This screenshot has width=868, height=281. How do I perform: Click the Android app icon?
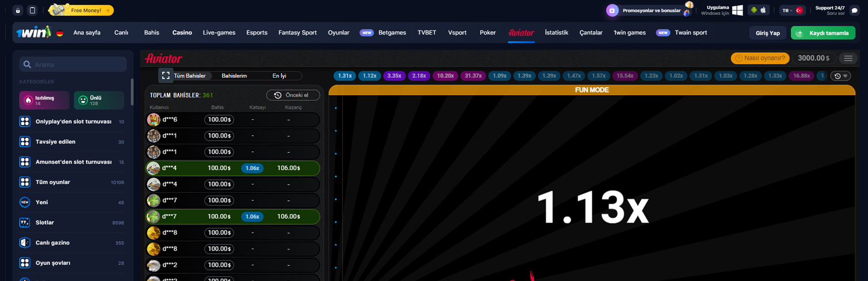pyautogui.click(x=753, y=10)
